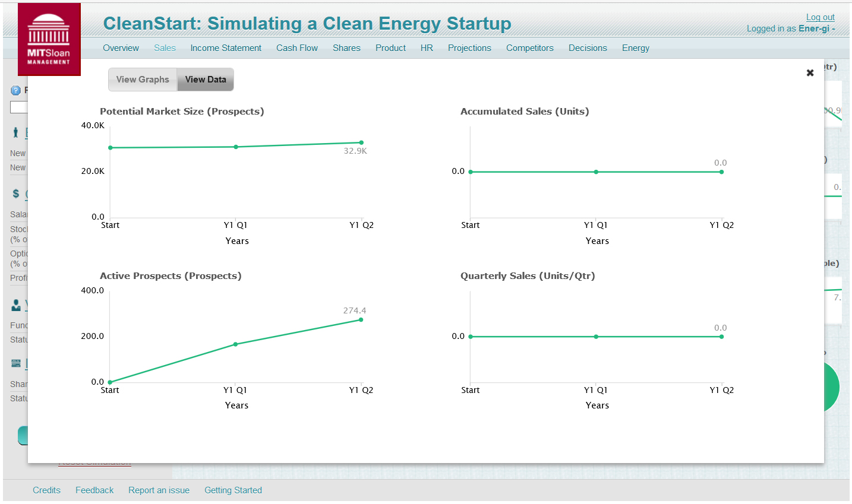Keep View Data mode selected
This screenshot has width=852, height=504.
coord(205,79)
